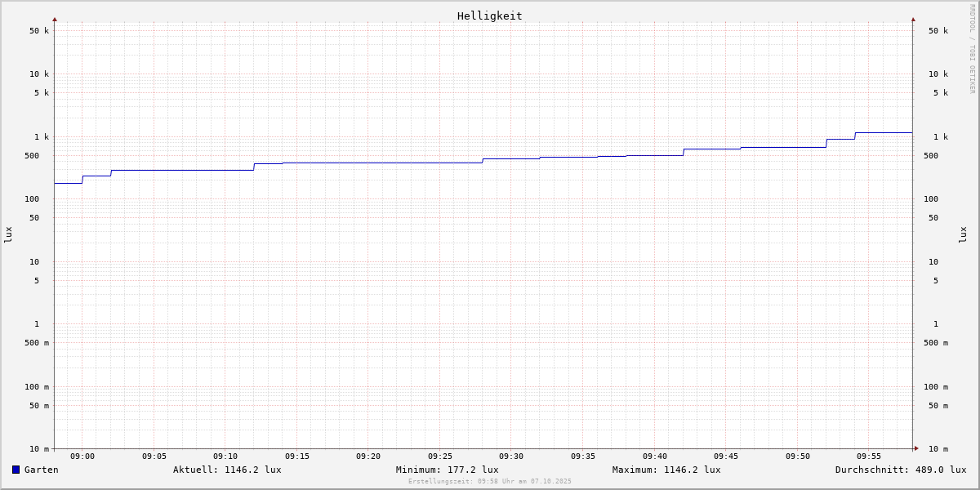Click the Erstellungszeit timestamp footer
Viewport: 980px width, 490px height.
(490, 481)
